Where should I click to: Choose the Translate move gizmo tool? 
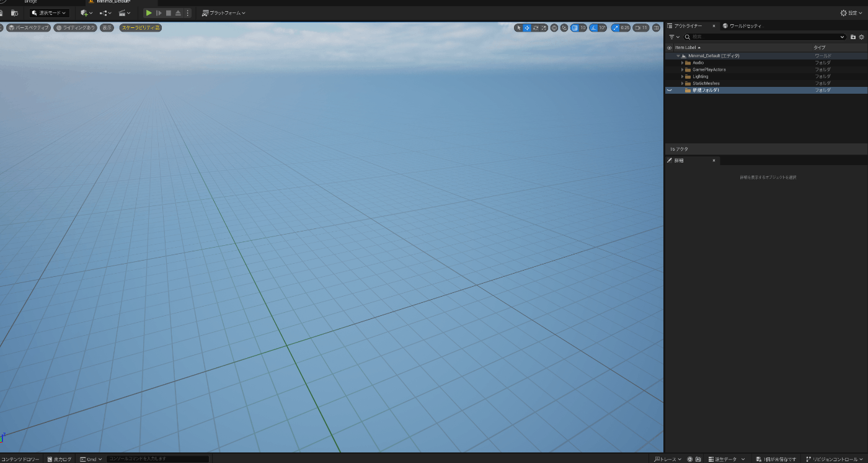[x=527, y=27]
